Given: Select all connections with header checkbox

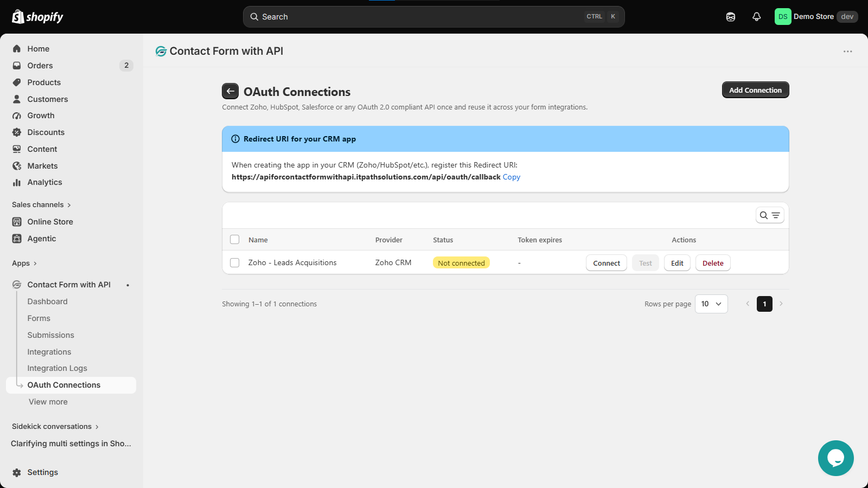Looking at the screenshot, I should [x=234, y=240].
